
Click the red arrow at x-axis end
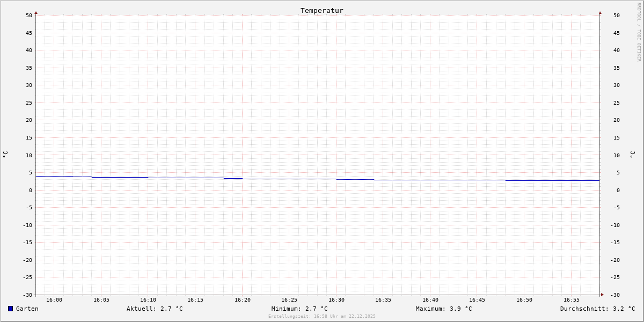[602, 295]
